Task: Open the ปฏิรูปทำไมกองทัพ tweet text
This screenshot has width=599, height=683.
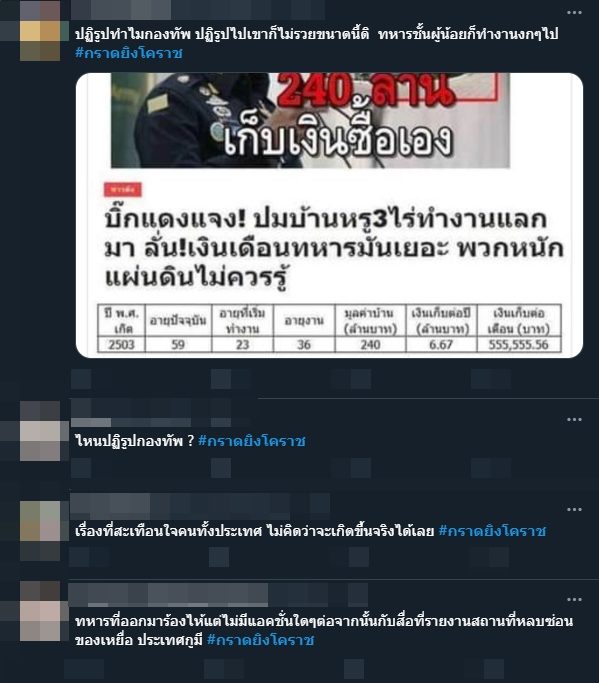Action: (x=317, y=34)
